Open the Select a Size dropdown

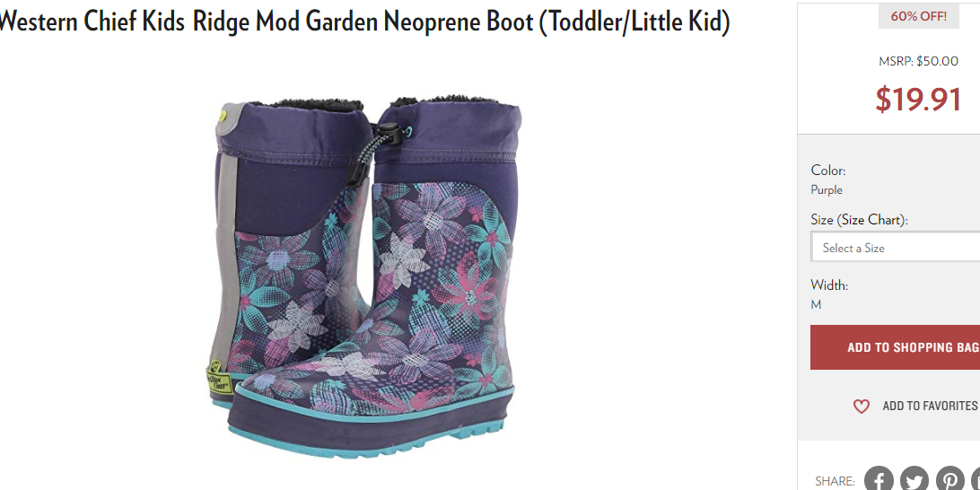896,247
